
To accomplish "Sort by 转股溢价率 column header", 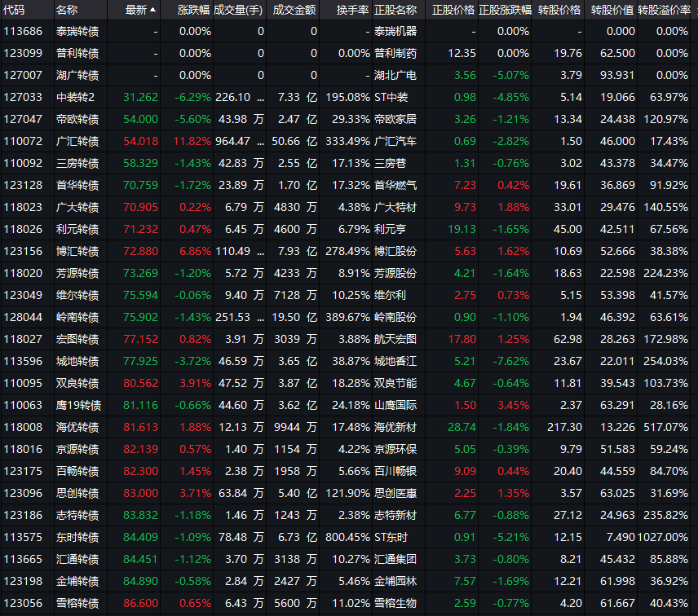I will 664,10.
